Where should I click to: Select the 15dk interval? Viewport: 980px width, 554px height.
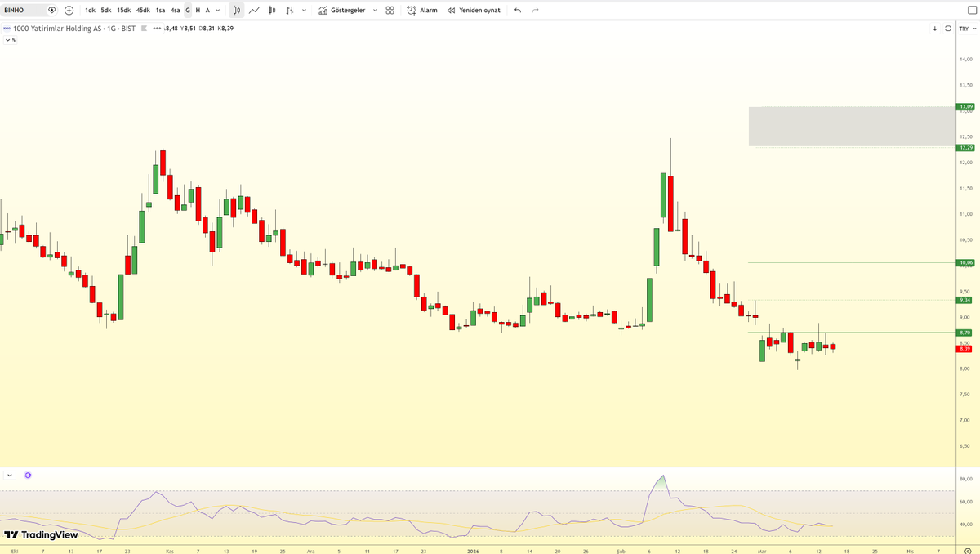click(x=123, y=11)
